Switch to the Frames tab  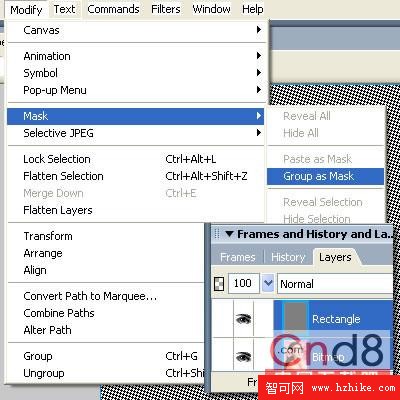coord(238,257)
